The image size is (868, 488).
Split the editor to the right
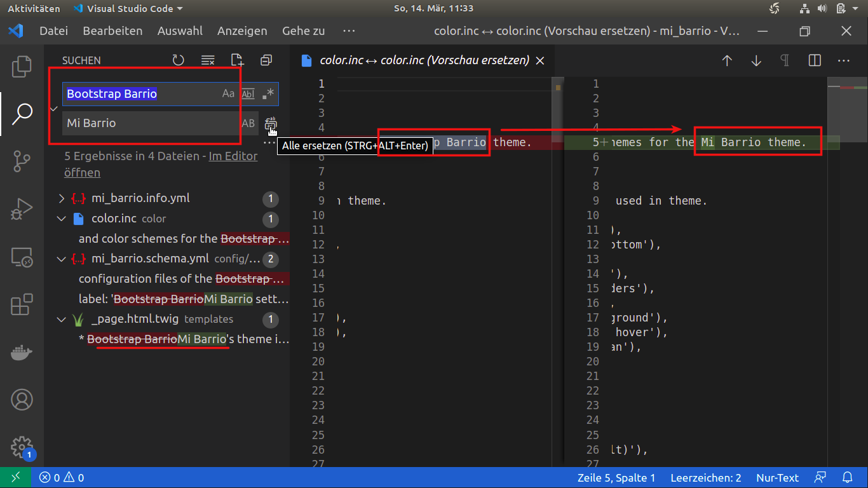click(815, 60)
